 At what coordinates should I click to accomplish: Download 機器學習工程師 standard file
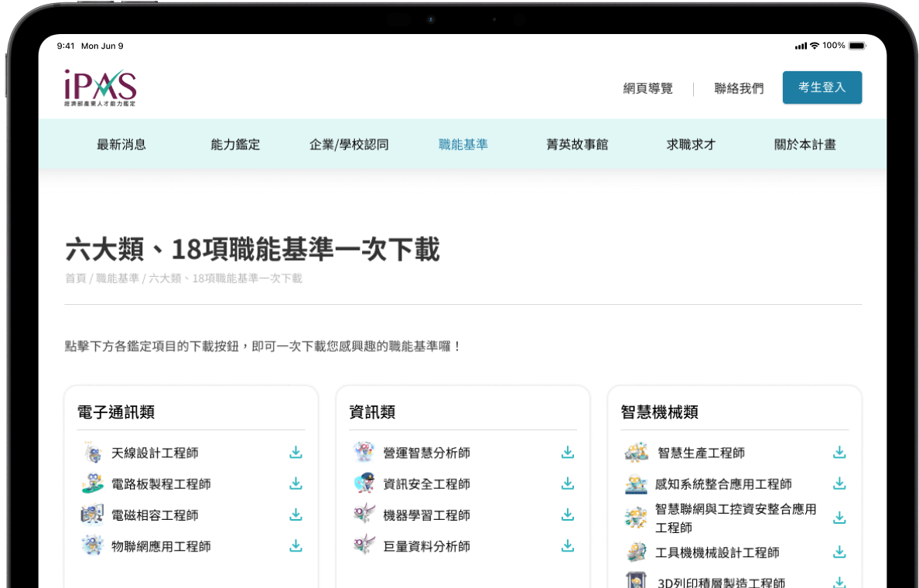pos(567,514)
